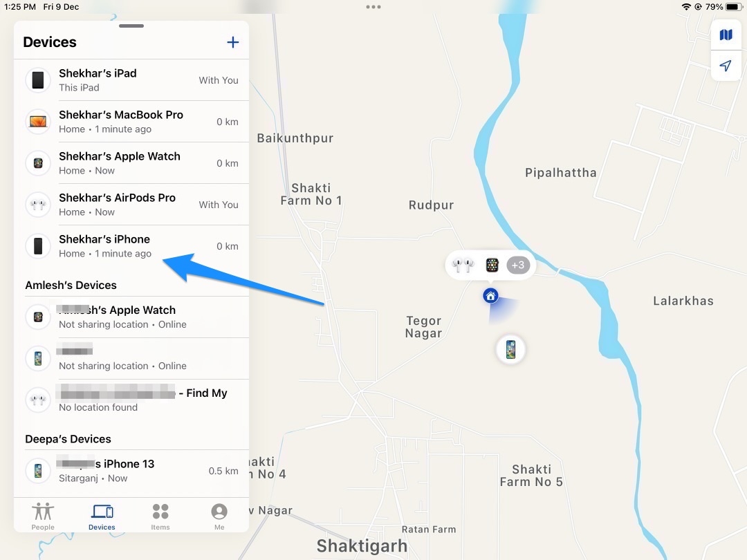Open map mode options icon
Image resolution: width=747 pixels, height=560 pixels.
click(x=726, y=35)
